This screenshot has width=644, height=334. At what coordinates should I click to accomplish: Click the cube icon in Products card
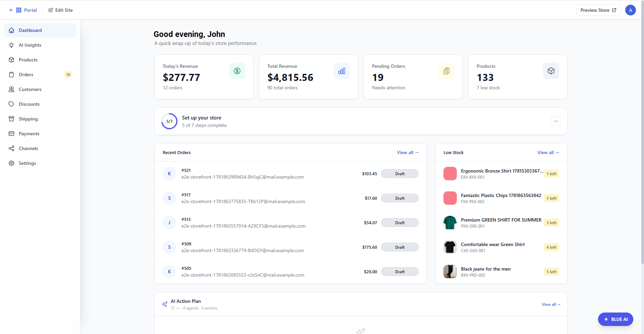point(551,71)
